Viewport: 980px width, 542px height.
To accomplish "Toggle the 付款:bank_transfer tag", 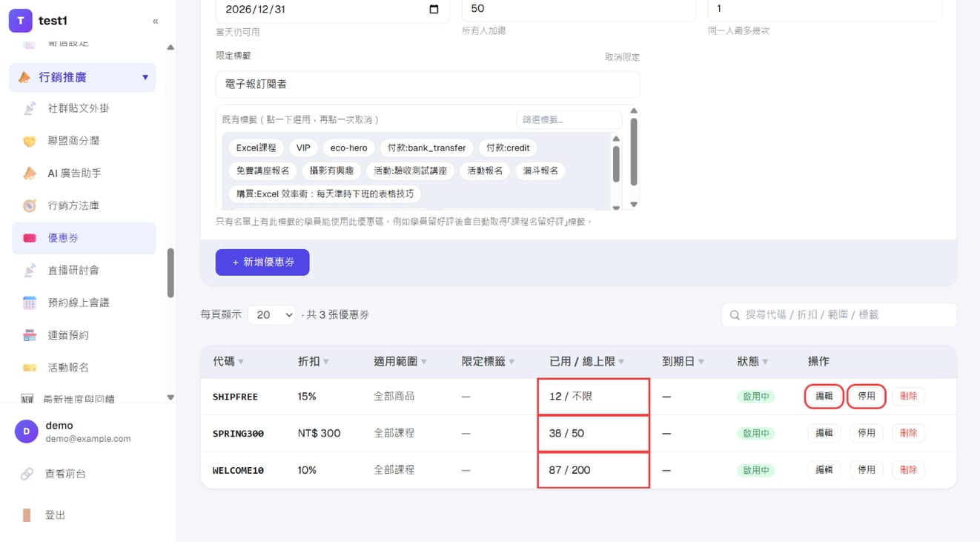I will pos(426,148).
